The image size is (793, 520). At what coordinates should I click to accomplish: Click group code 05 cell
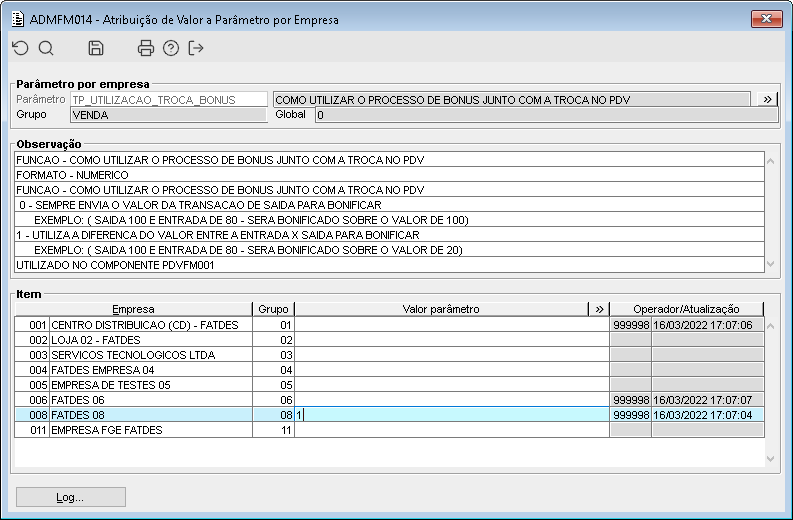(x=273, y=385)
